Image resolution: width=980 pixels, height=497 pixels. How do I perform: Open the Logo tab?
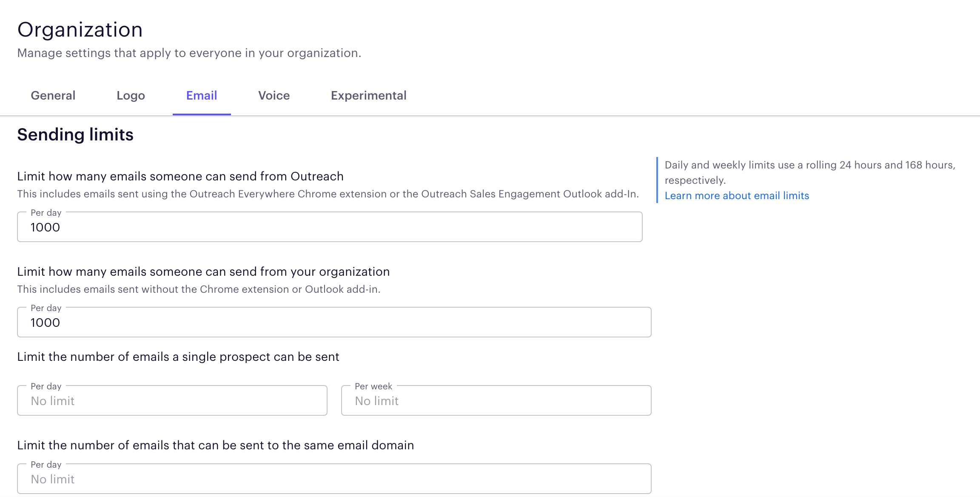pos(131,95)
